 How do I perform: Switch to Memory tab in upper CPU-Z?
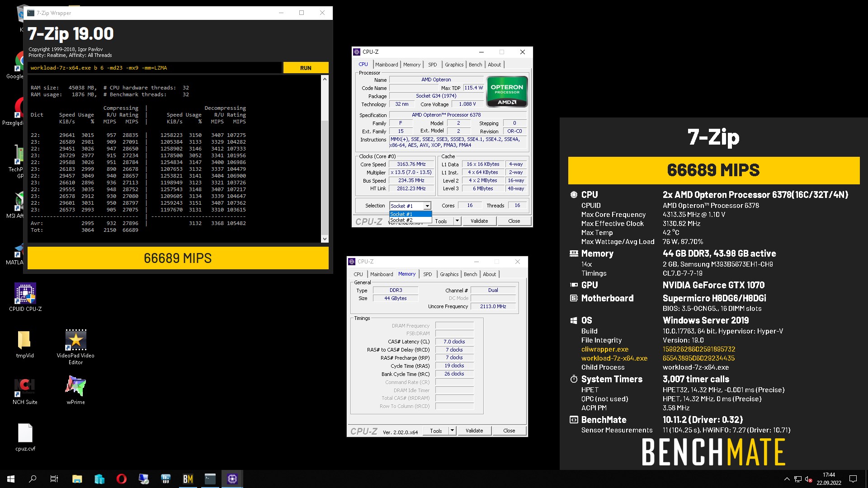point(412,65)
